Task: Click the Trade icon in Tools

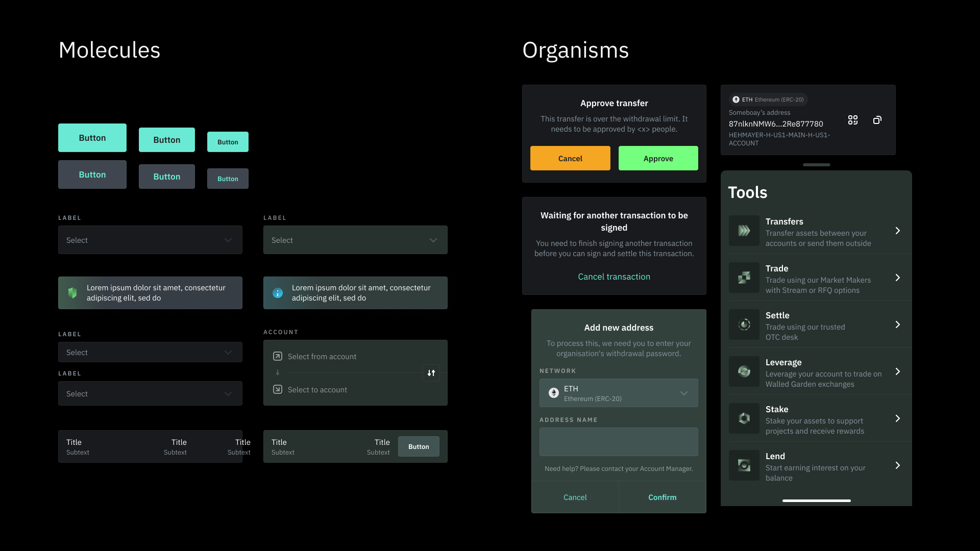Action: click(744, 278)
